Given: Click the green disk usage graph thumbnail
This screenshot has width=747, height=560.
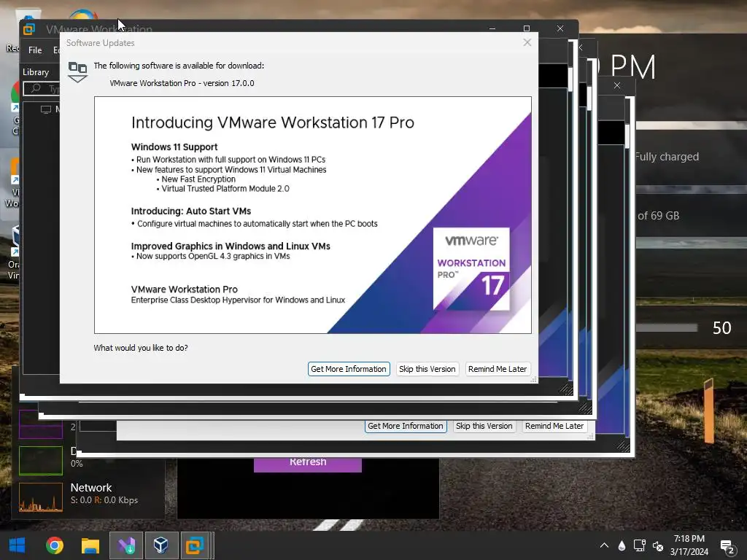Looking at the screenshot, I should (x=41, y=461).
